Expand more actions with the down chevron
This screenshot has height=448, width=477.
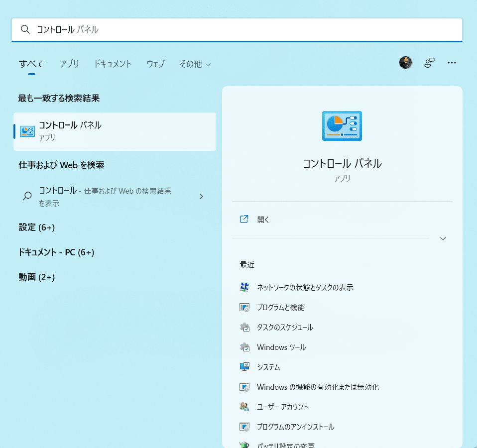tap(443, 239)
